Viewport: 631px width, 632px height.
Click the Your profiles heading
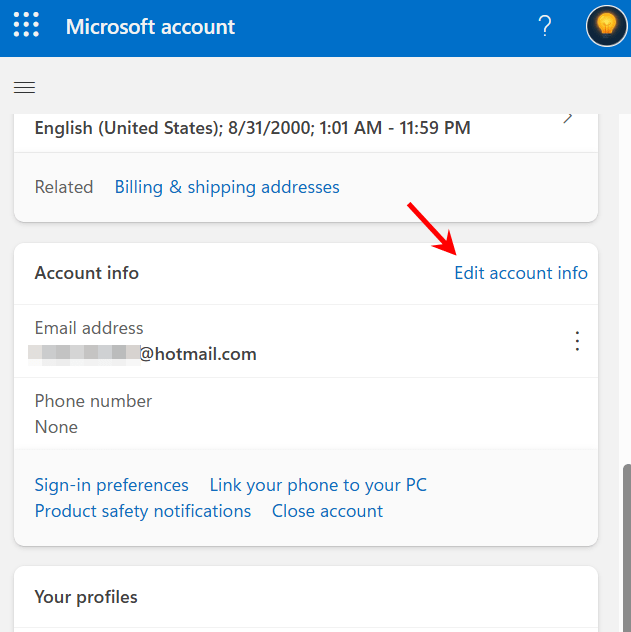[86, 597]
